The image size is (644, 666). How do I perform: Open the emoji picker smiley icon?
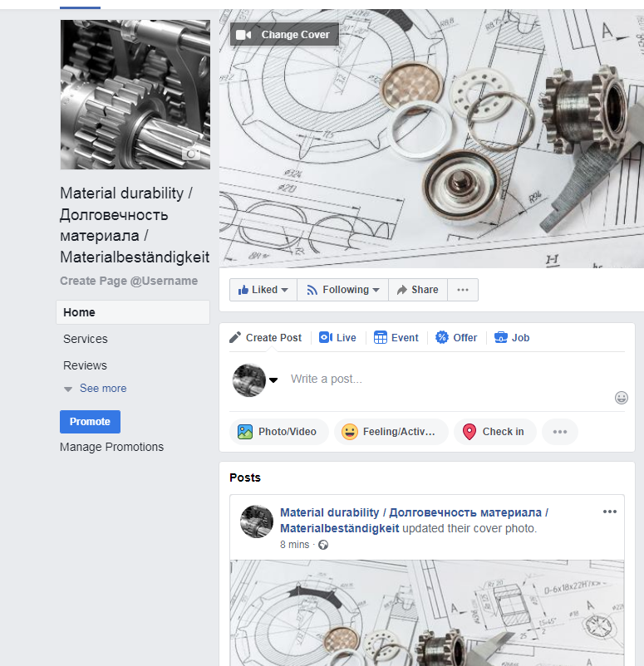click(x=622, y=398)
